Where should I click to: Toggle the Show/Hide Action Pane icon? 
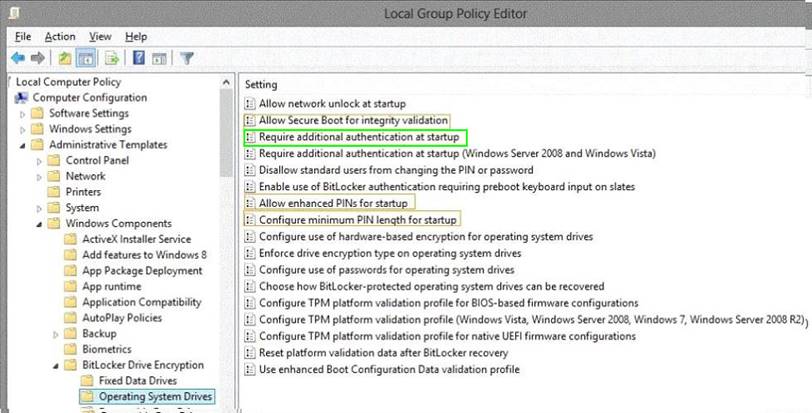point(159,58)
